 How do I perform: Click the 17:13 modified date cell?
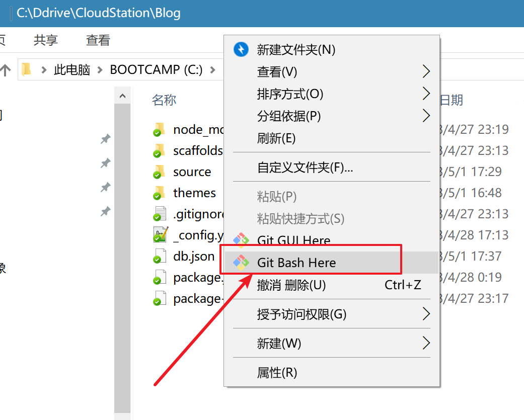[x=474, y=235]
